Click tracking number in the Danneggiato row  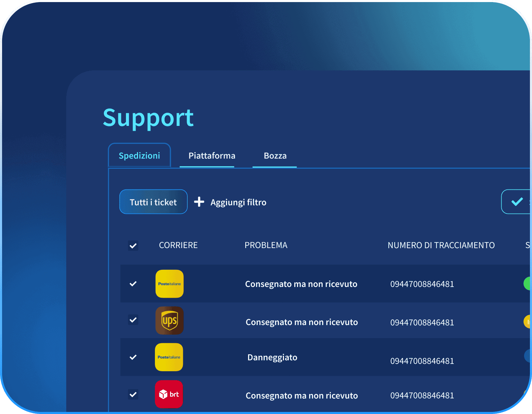tap(422, 361)
